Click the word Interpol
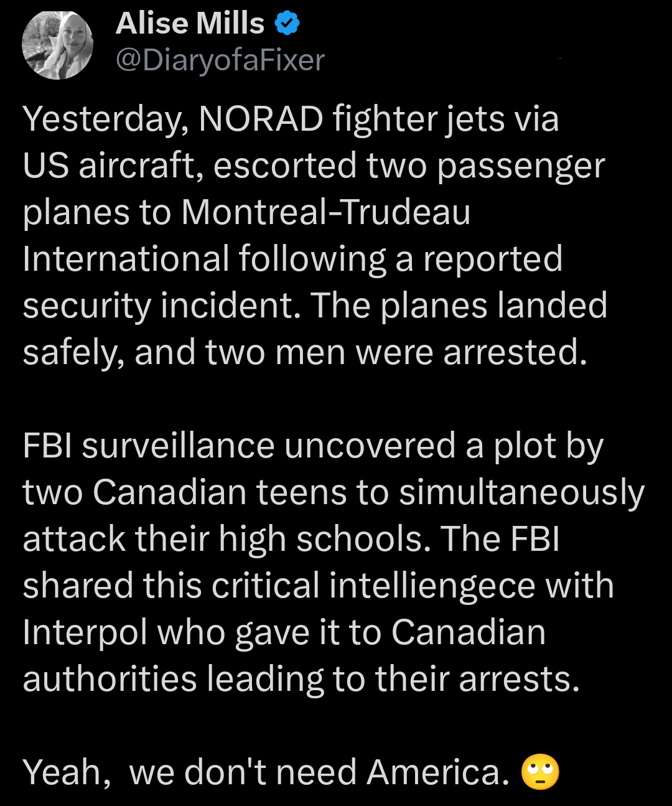The width and height of the screenshot is (672, 806). click(x=84, y=632)
